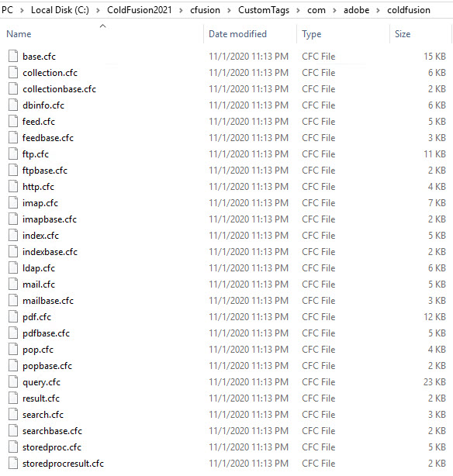Go to com folder in breadcrumb

316,10
